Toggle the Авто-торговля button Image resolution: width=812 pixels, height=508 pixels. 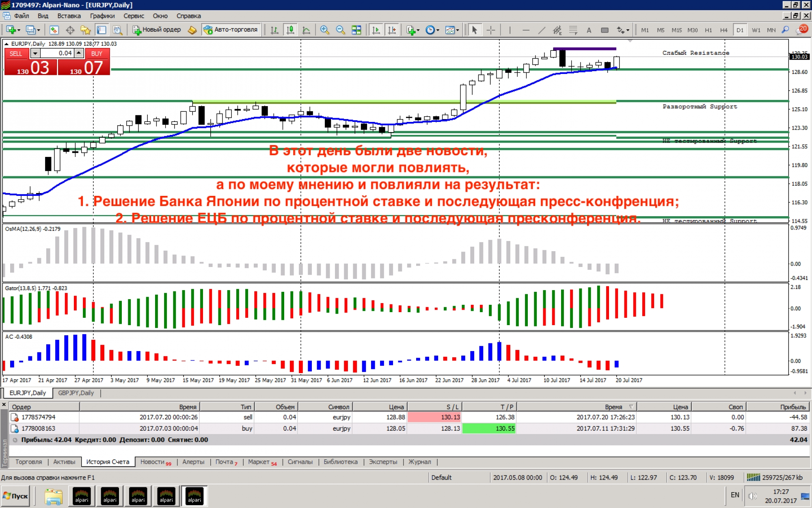[x=231, y=30]
